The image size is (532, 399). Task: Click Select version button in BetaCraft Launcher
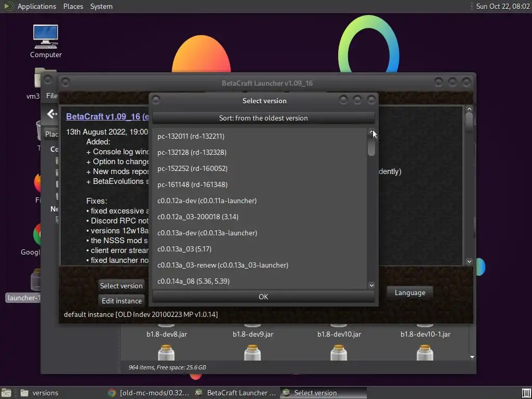(x=121, y=286)
